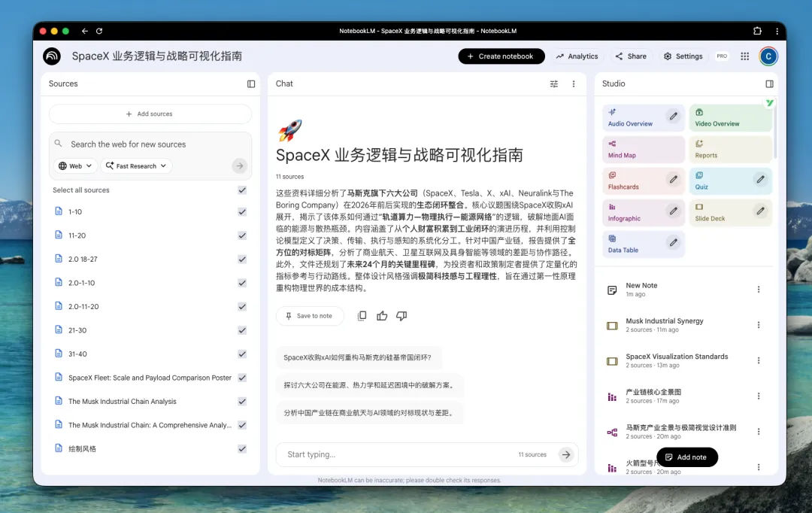Uncheck source 31-40

(x=242, y=354)
